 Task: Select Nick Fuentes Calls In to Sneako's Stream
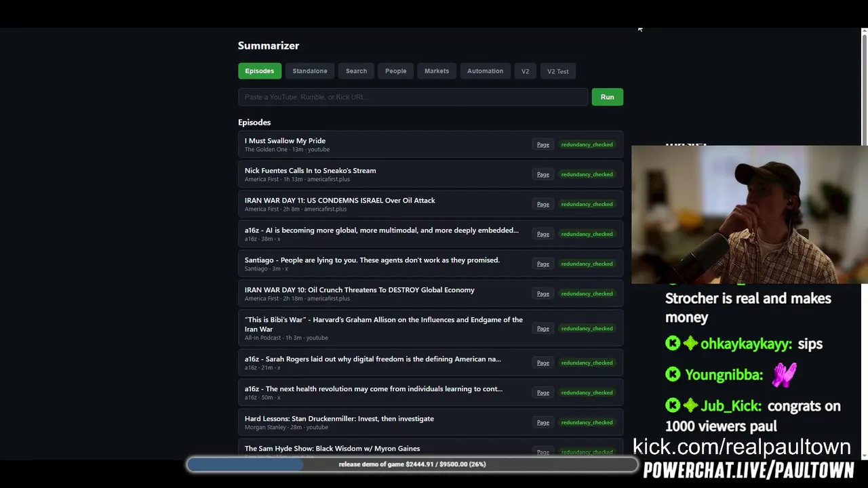tap(310, 171)
